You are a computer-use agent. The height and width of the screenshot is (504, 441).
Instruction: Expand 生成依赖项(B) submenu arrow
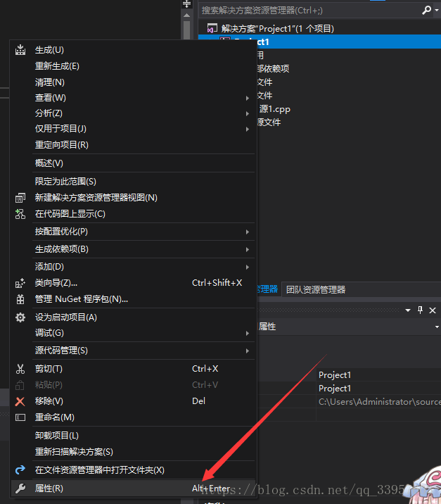click(248, 249)
